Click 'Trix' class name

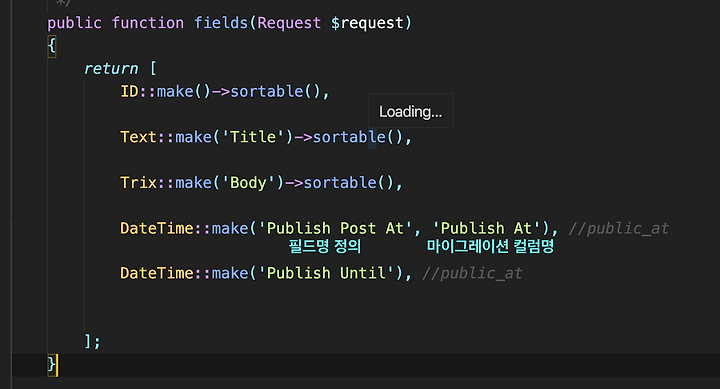(138, 182)
